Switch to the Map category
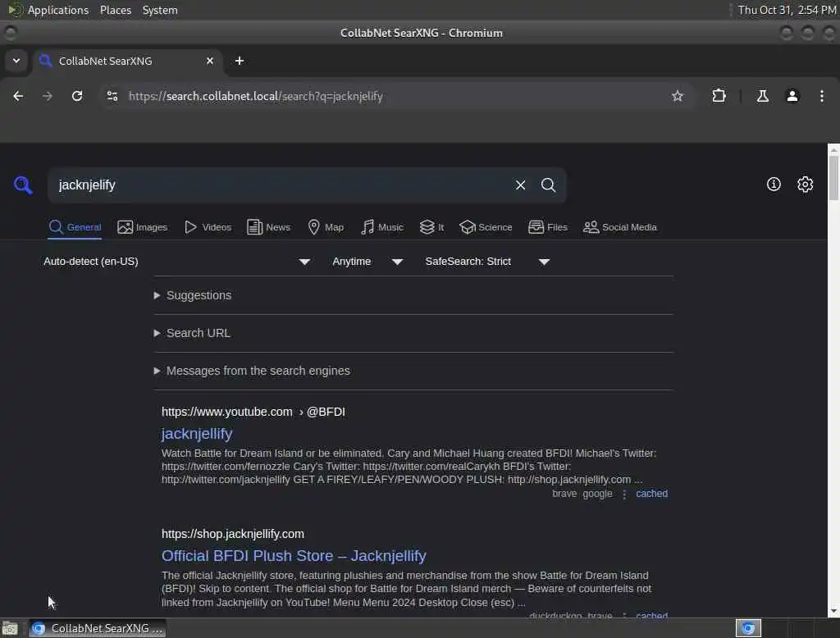This screenshot has width=840, height=638. 326,227
